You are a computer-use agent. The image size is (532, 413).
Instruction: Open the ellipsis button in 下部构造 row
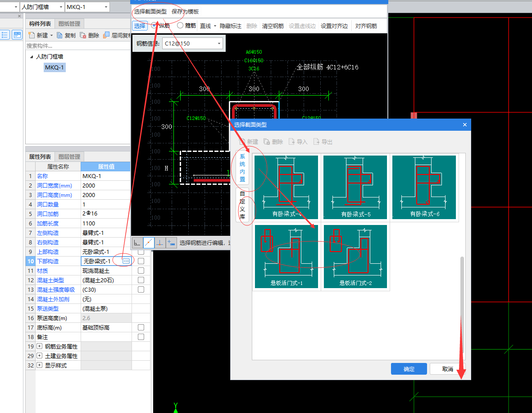pos(126,261)
